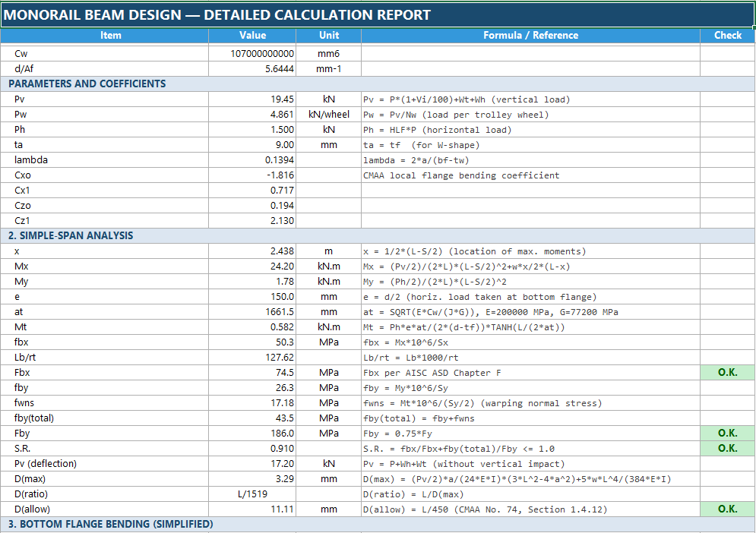Screen dimensions: 756x533
Task: Click the O.K. check cell in D(allow) row
Action: [728, 509]
